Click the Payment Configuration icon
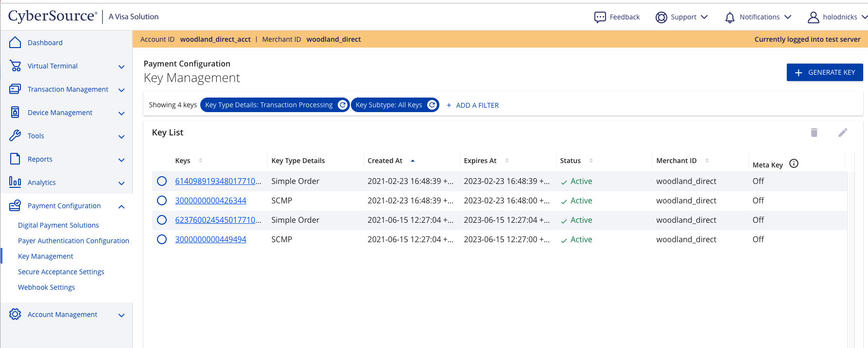 coord(15,206)
